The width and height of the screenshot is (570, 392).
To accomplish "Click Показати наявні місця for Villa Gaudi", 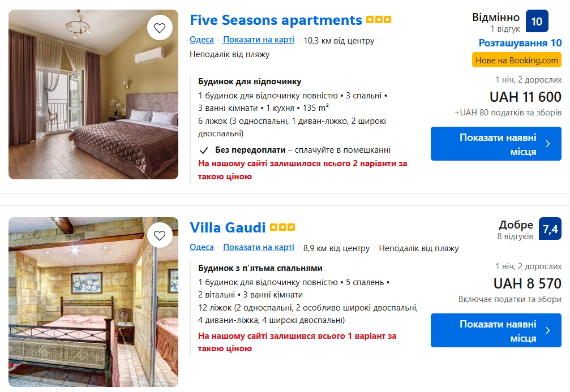I will coord(496,331).
